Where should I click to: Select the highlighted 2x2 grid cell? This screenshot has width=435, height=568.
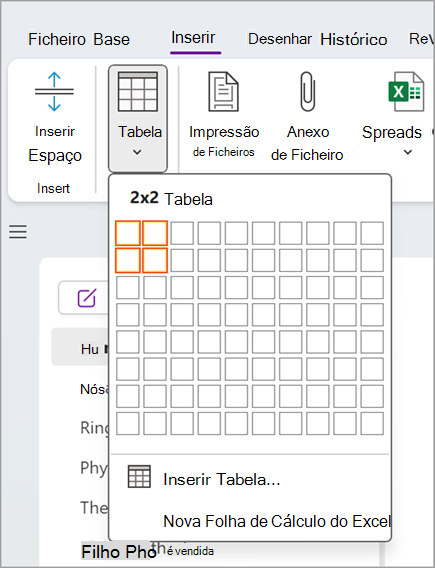pyautogui.click(x=155, y=260)
